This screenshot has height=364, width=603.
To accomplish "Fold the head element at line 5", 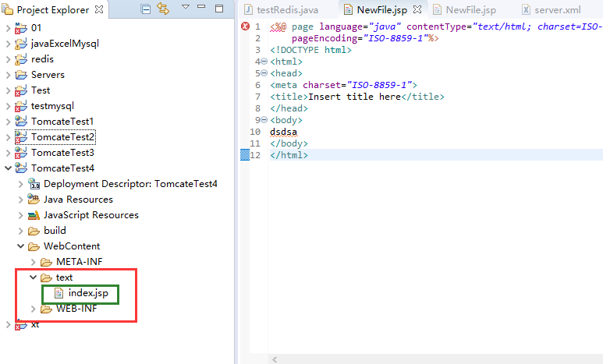I will pos(264,73).
